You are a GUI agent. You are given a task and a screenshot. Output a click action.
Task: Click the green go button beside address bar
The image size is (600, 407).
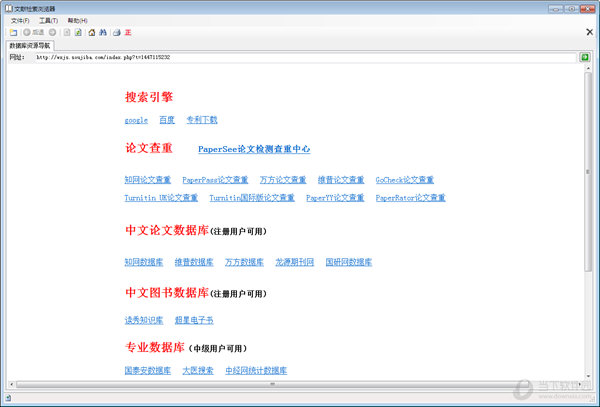pyautogui.click(x=585, y=57)
